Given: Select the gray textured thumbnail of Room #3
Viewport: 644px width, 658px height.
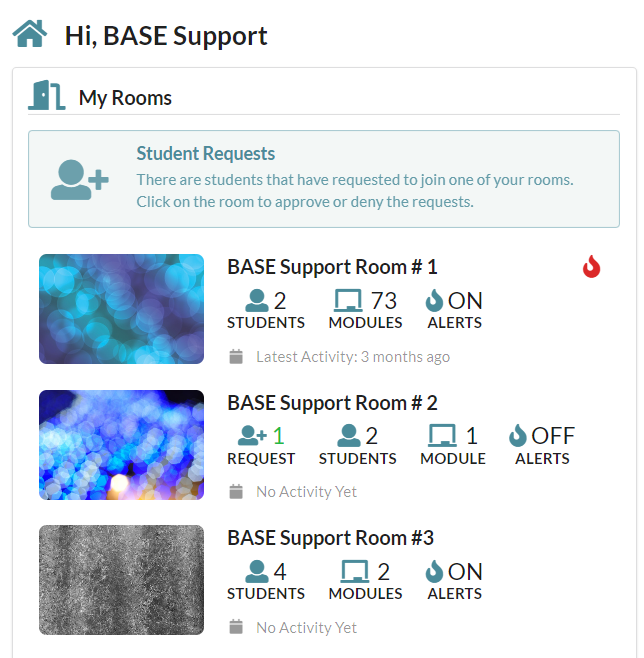Looking at the screenshot, I should pyautogui.click(x=122, y=580).
